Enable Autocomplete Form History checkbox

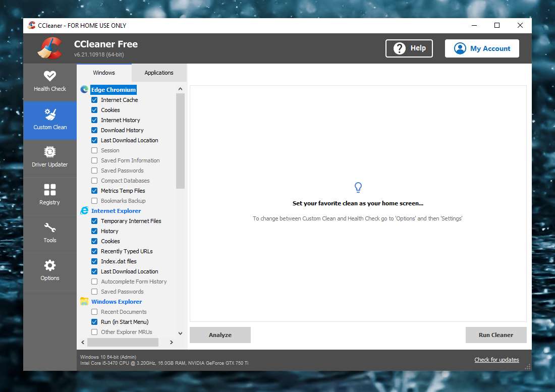point(94,282)
